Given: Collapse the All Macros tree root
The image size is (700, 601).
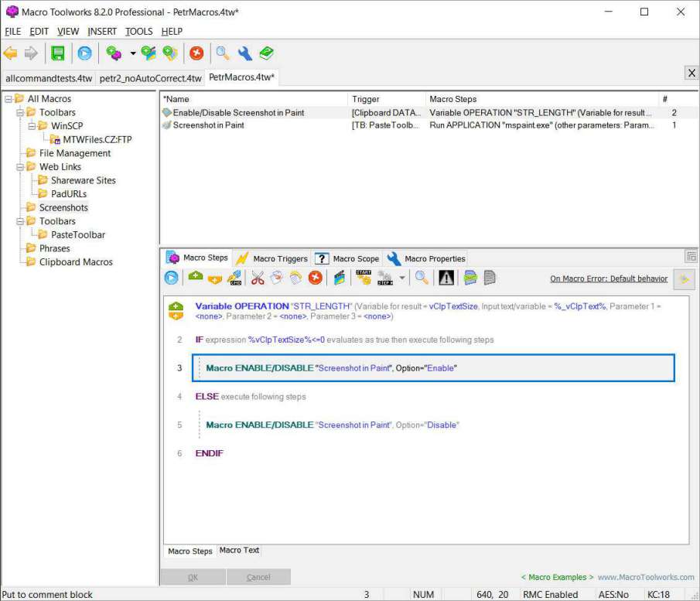Looking at the screenshot, I should [x=7, y=99].
